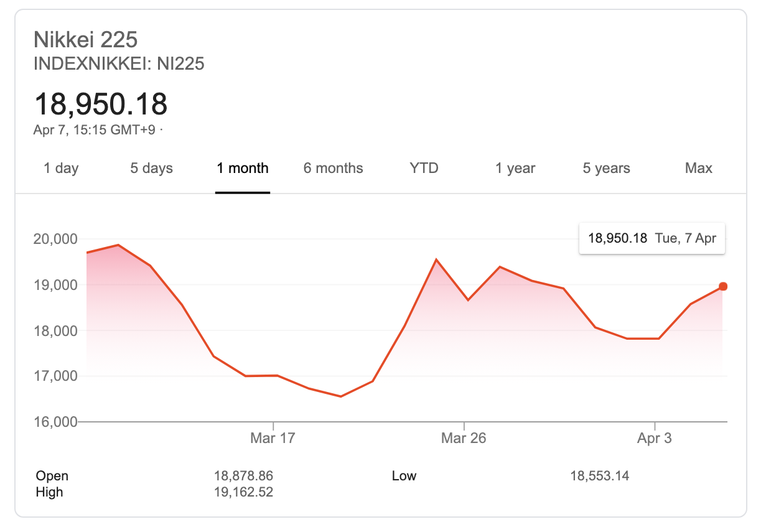
Task: Select the Max time range
Action: click(698, 168)
